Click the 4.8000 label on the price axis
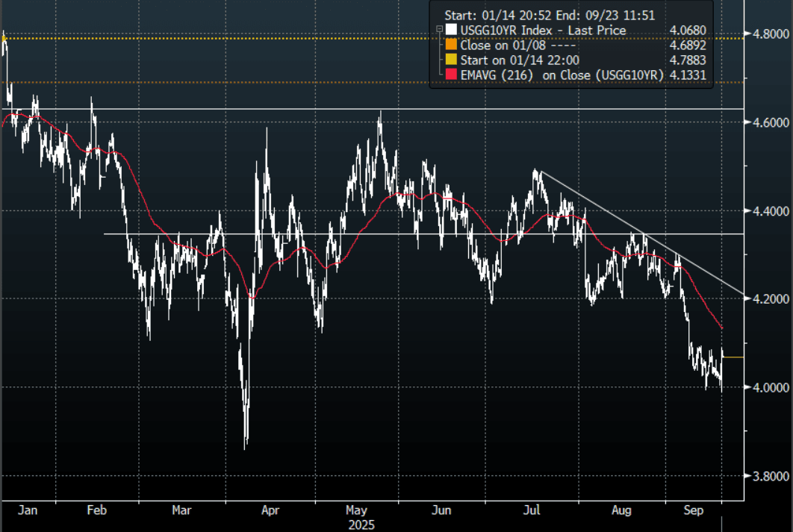793x532 pixels. click(769, 34)
